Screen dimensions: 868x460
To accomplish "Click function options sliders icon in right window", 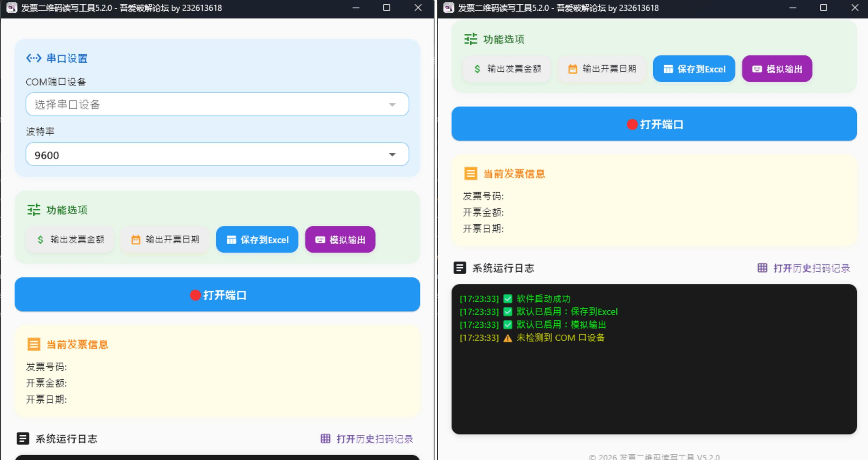I will tap(471, 39).
